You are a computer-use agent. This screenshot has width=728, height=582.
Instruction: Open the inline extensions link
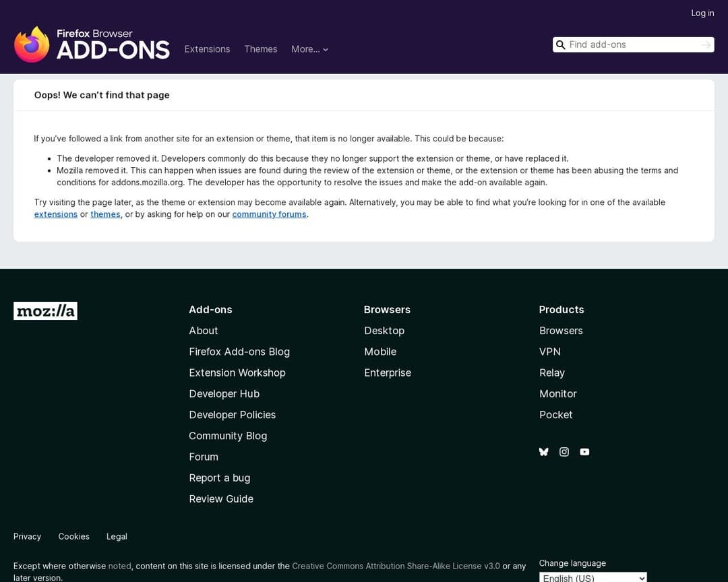pyautogui.click(x=56, y=214)
